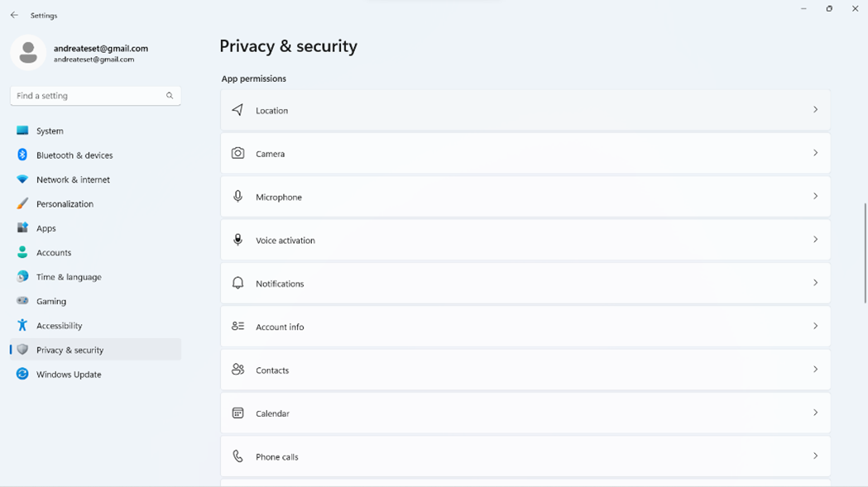Click the Calendar icon
The image size is (868, 487).
pyautogui.click(x=237, y=413)
